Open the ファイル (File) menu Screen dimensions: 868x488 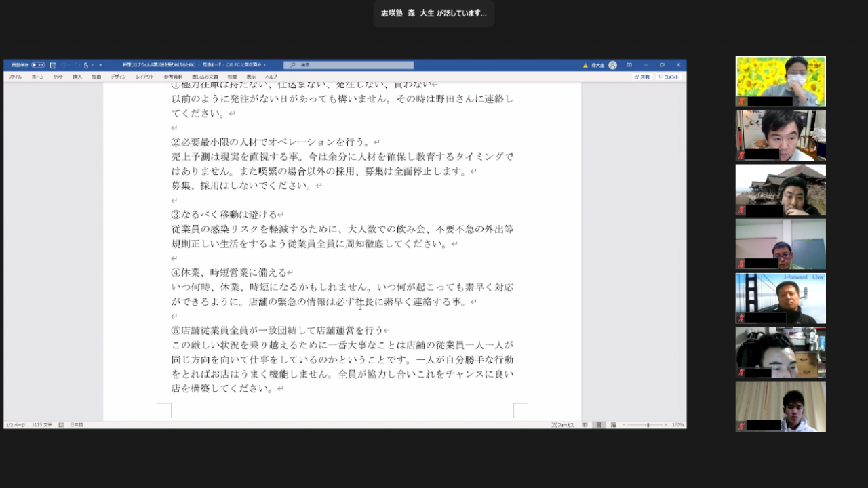click(15, 77)
